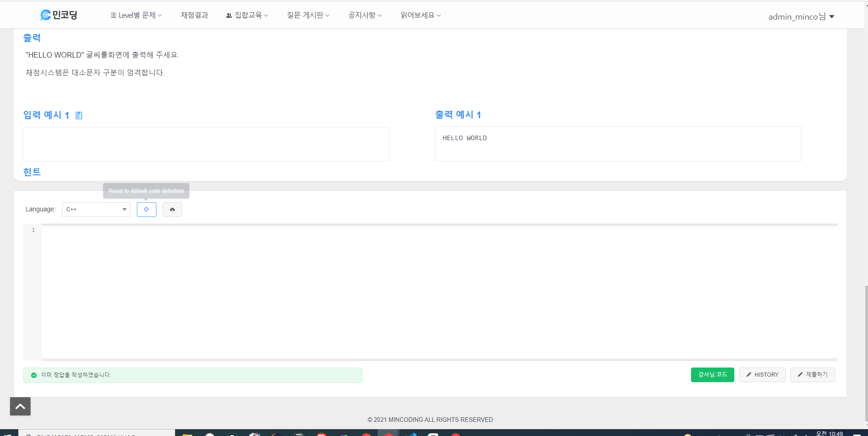Click the copyright 2021 MINCODING footer text
Screen dimensions: 868x436
(x=430, y=420)
